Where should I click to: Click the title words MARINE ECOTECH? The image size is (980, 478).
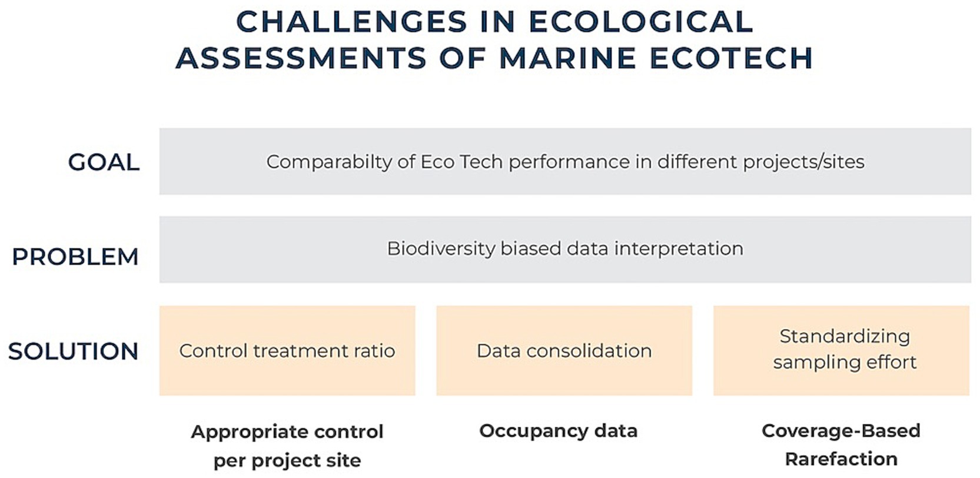coord(656,58)
